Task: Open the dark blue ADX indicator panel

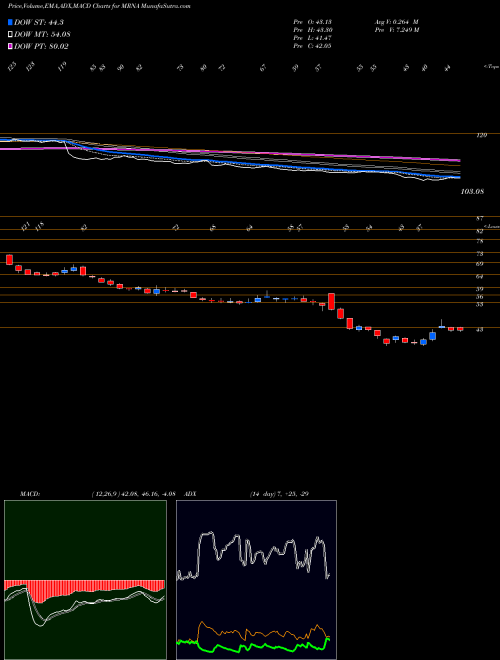Action: pyautogui.click(x=256, y=580)
